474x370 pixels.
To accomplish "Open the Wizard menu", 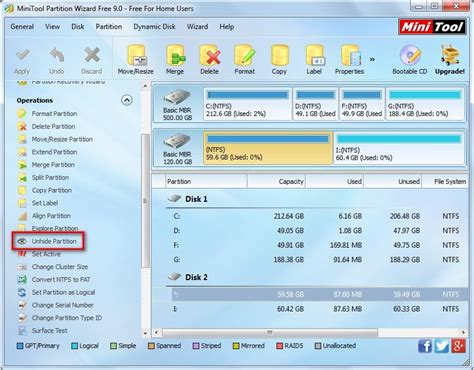I will (197, 27).
